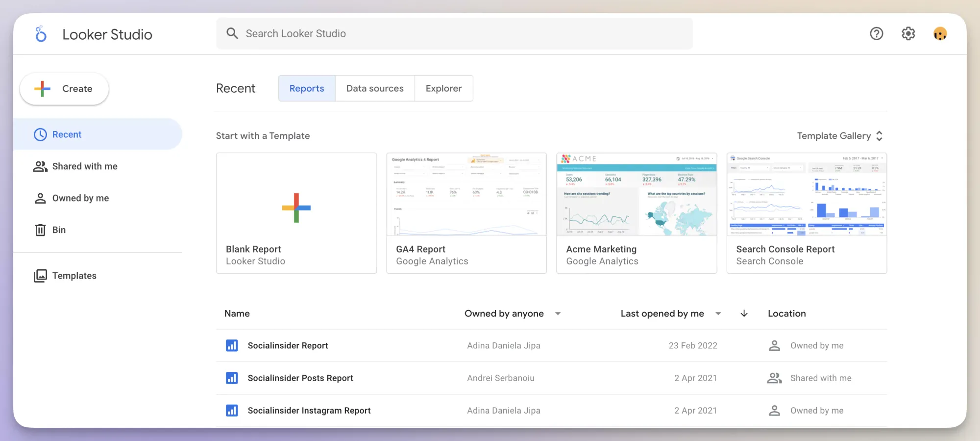Screen dimensions: 980x441
Task: Open the settings gear icon
Action: (x=908, y=33)
